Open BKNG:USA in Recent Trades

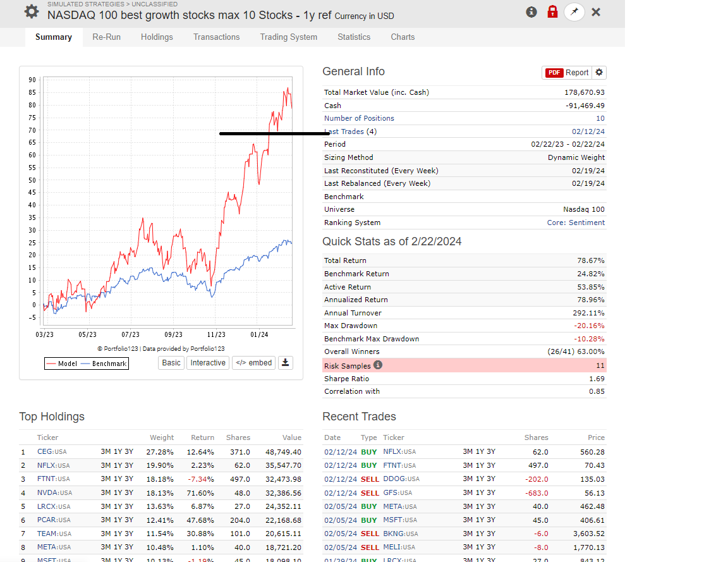pyautogui.click(x=401, y=534)
